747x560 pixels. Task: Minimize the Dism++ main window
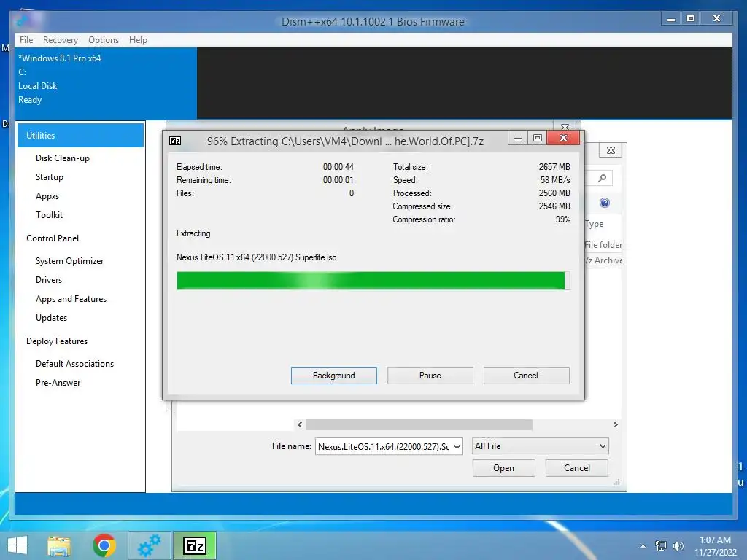671,18
